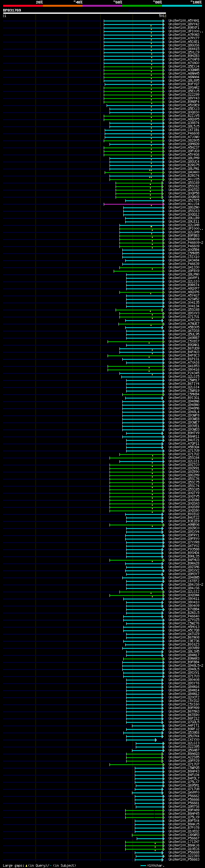
Task: Click hit label UniRef100_Q43484
Action: (184, 260)
